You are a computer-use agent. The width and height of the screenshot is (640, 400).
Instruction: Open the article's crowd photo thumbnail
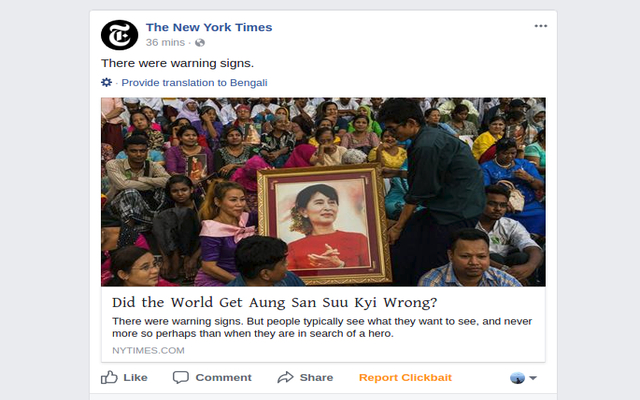(323, 192)
